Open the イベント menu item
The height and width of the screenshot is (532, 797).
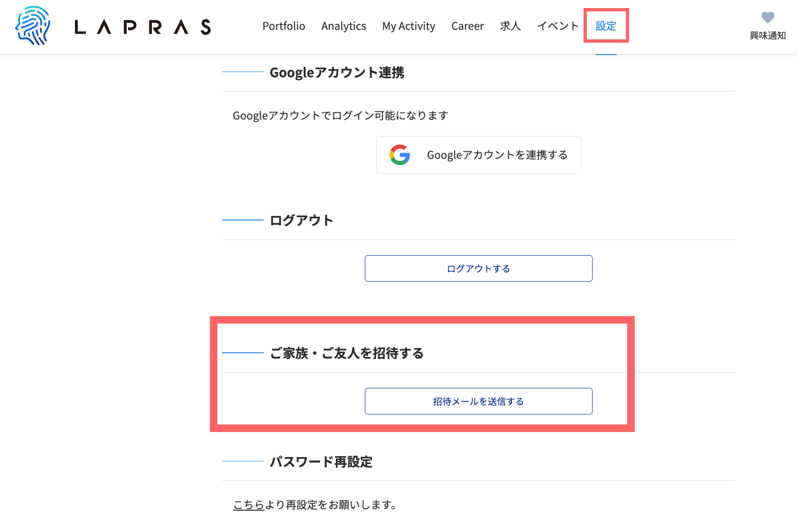(x=558, y=26)
